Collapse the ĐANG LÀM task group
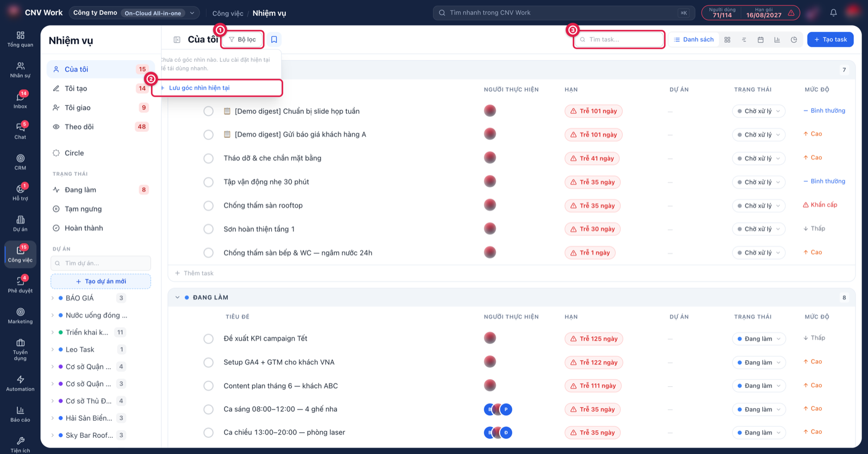Screen dimensions: 868x454 click(177, 297)
